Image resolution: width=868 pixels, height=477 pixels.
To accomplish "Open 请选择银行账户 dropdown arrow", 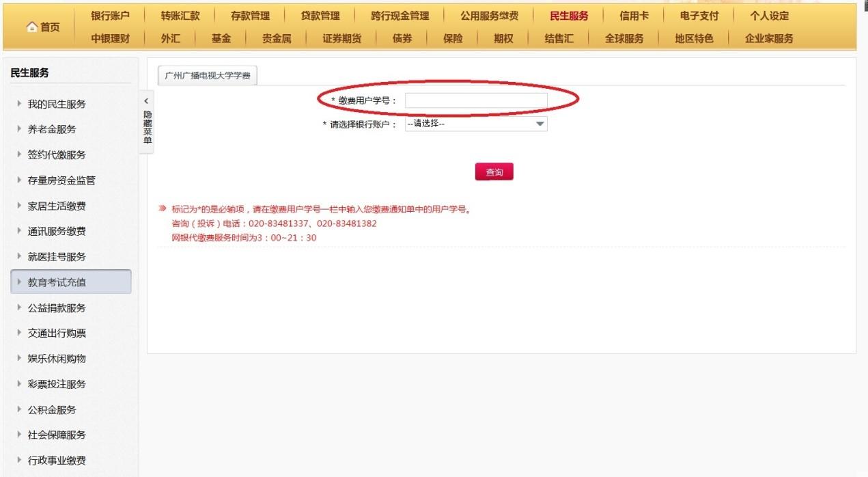I will click(x=540, y=124).
